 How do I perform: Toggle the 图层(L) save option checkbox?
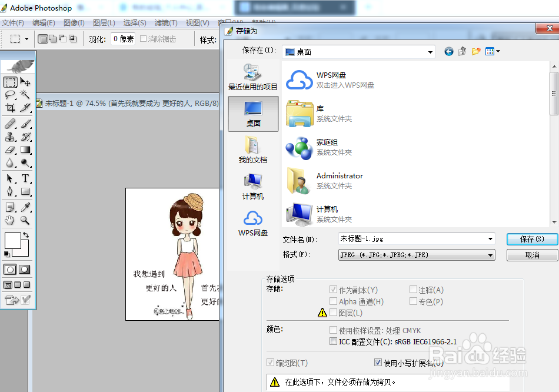tap(333, 313)
